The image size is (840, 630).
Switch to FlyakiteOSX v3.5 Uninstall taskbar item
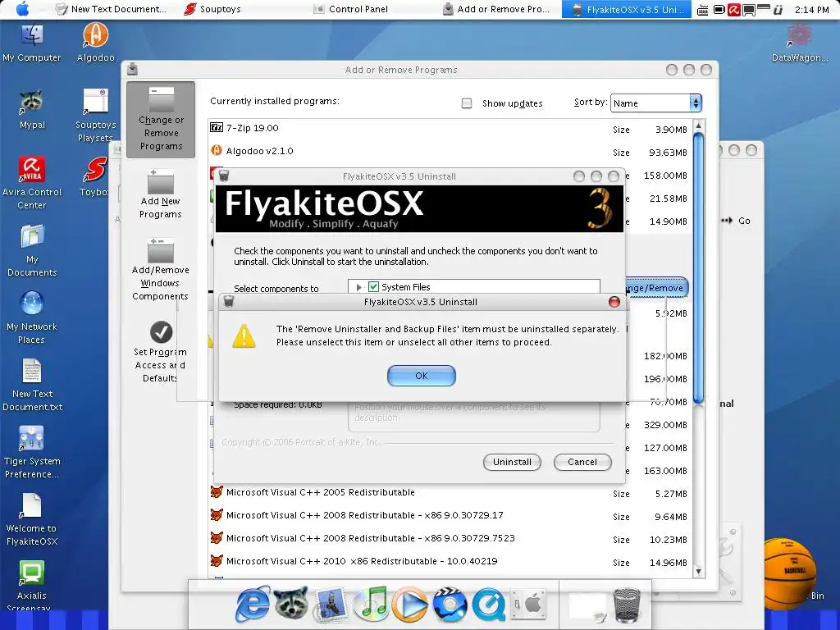pyautogui.click(x=627, y=9)
